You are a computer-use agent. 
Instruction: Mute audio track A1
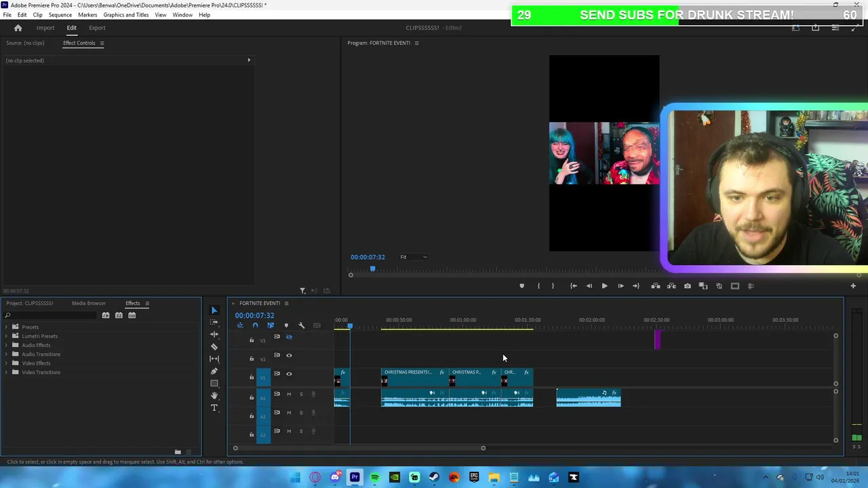[289, 394]
